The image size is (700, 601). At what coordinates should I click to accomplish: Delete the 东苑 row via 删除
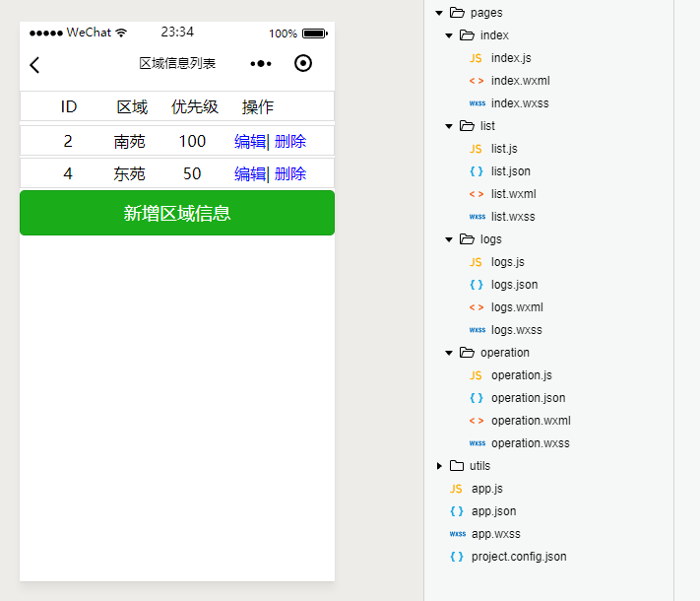pyautogui.click(x=290, y=173)
